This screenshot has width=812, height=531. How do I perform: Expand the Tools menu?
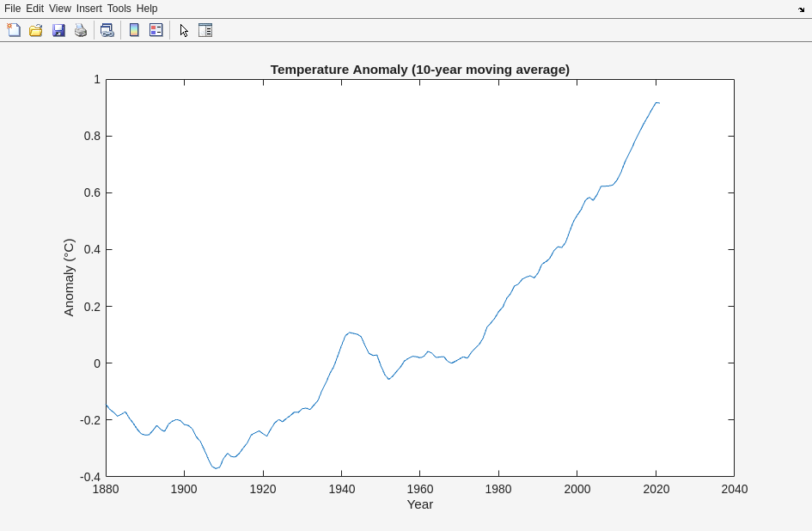(119, 9)
